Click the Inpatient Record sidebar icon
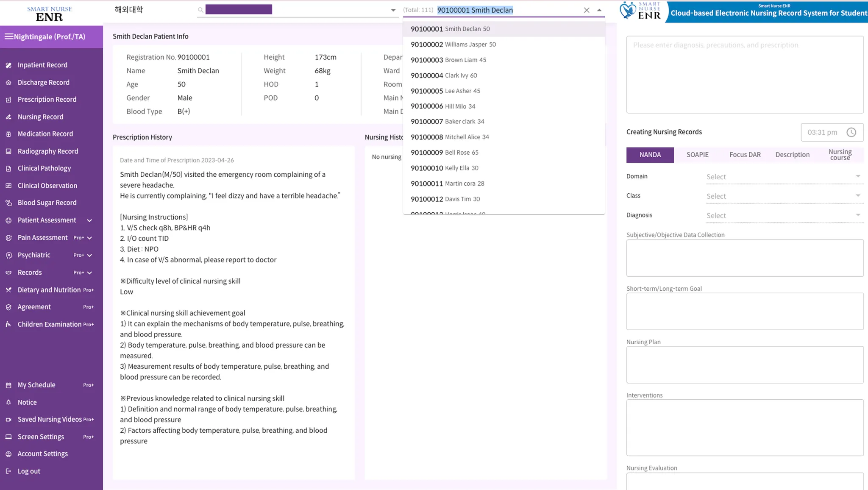Viewport: 868px width, 490px height. [8, 65]
